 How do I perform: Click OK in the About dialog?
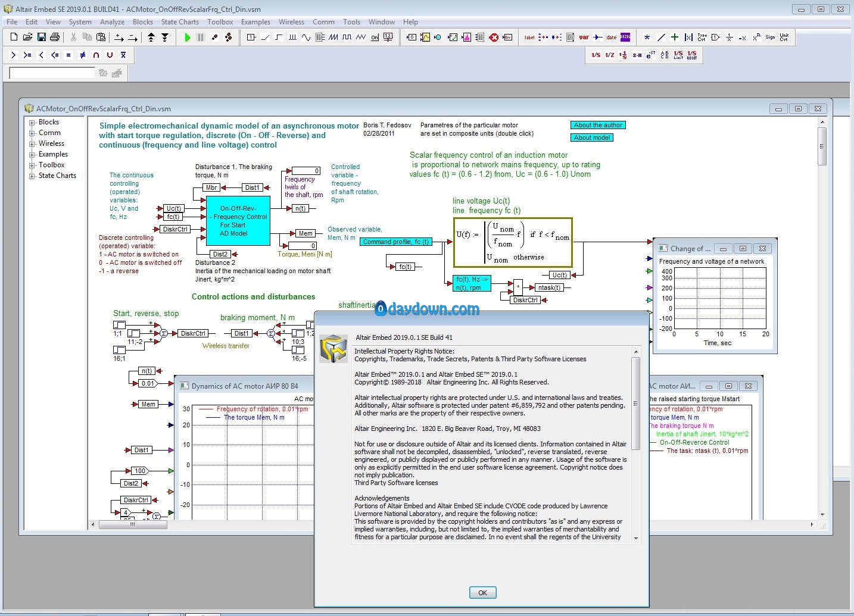pos(482,593)
